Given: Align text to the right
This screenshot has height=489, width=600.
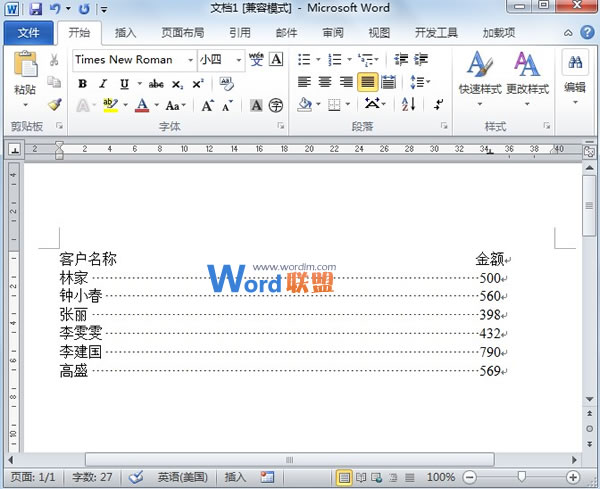Looking at the screenshot, I should 346,82.
